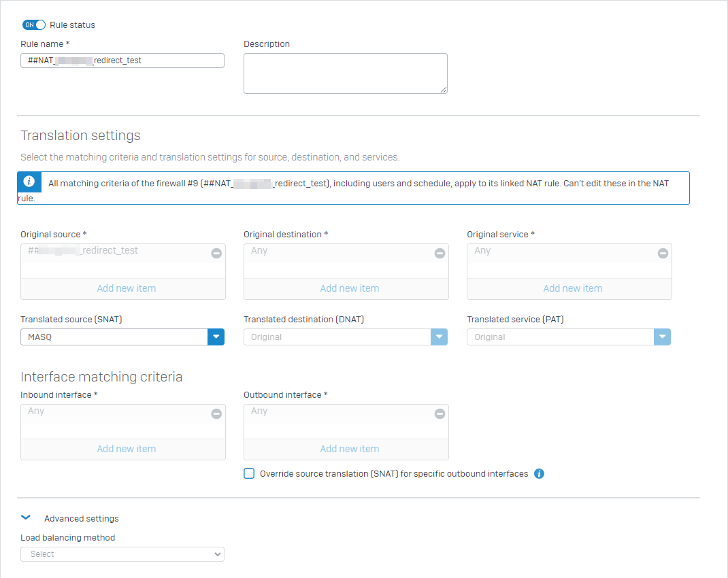The width and height of the screenshot is (728, 578).
Task: Enable Override source translation (SNAT) checkbox
Action: pos(249,474)
